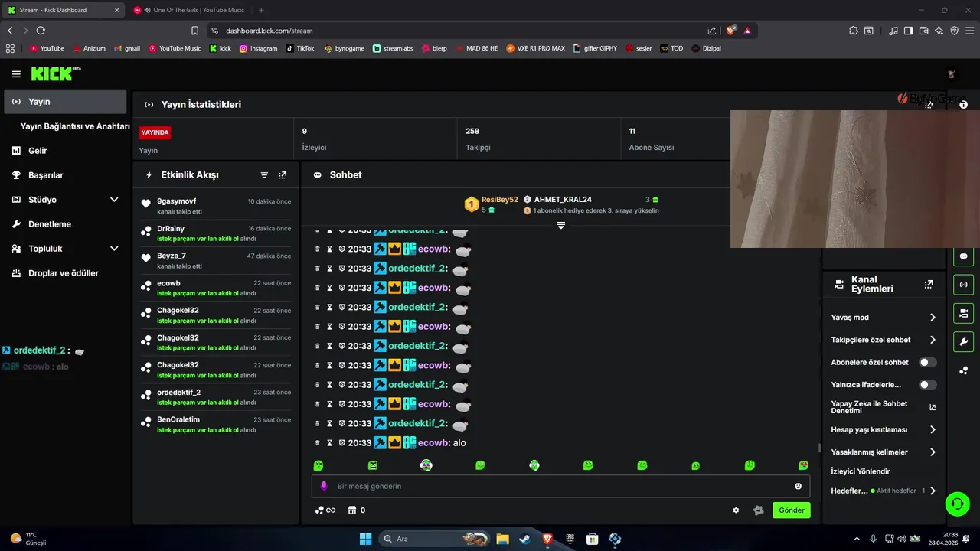
Task: Pop out the Etkinlik Akışı panel
Action: point(283,175)
